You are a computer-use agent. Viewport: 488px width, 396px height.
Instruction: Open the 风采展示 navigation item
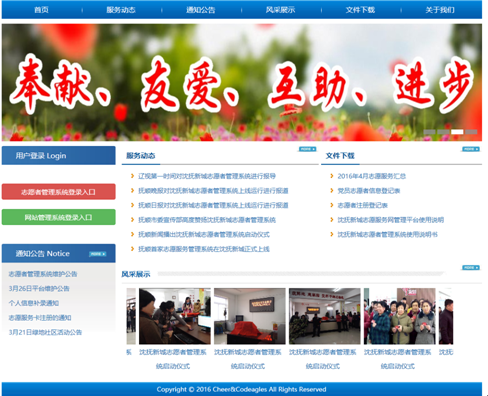click(280, 10)
